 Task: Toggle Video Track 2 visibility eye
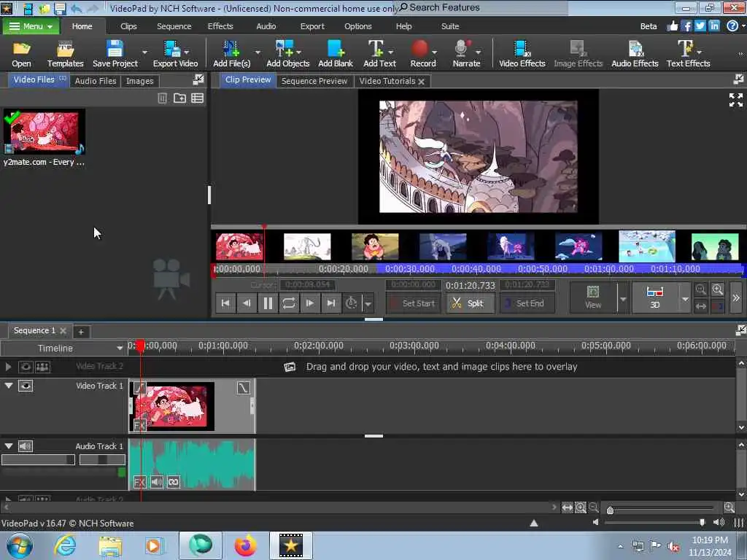point(26,367)
